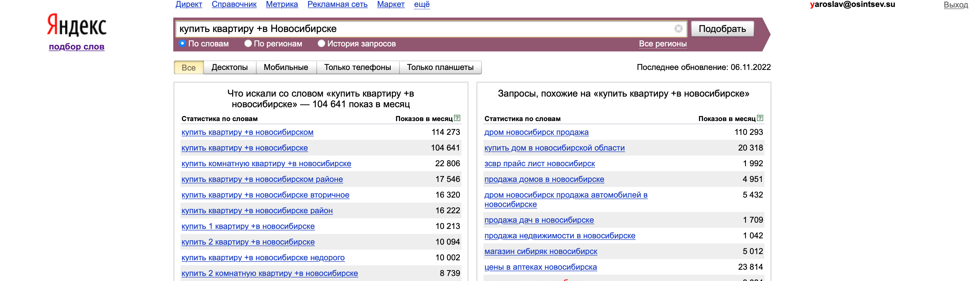Open the 'Рекламная сеть' top link

337,4
